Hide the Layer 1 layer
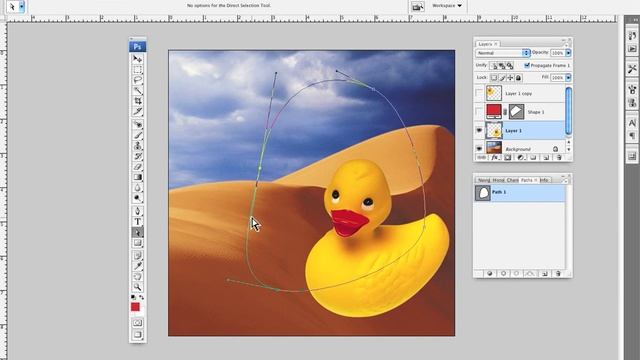The height and width of the screenshot is (360, 640). [479, 131]
